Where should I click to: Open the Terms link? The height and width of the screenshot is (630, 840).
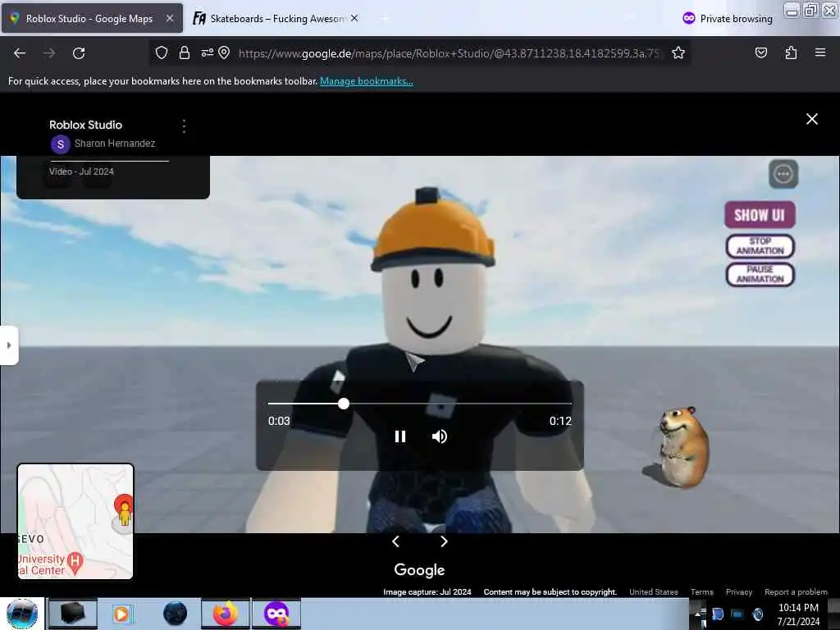[x=702, y=592]
